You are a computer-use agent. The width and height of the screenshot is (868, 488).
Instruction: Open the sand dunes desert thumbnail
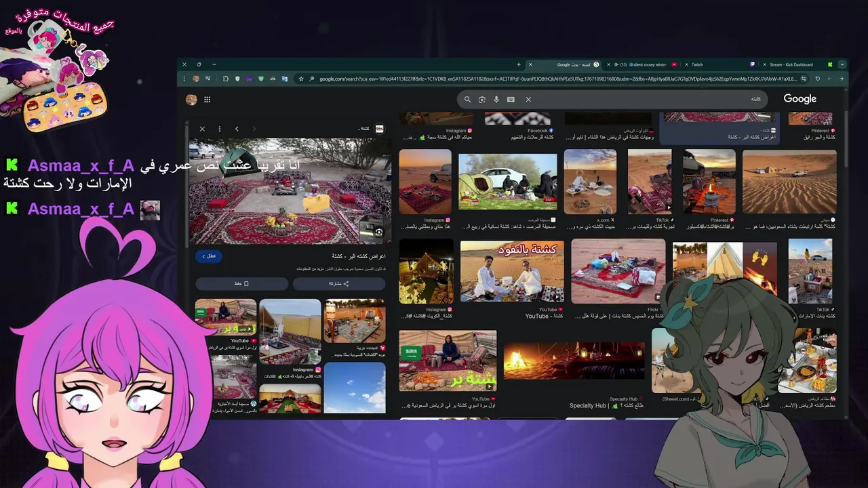click(789, 182)
